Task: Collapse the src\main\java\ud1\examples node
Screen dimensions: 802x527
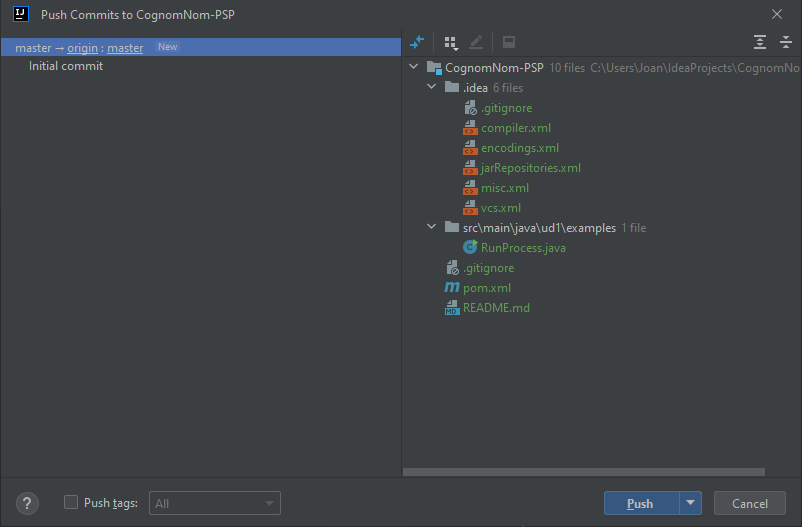Action: pyautogui.click(x=432, y=227)
